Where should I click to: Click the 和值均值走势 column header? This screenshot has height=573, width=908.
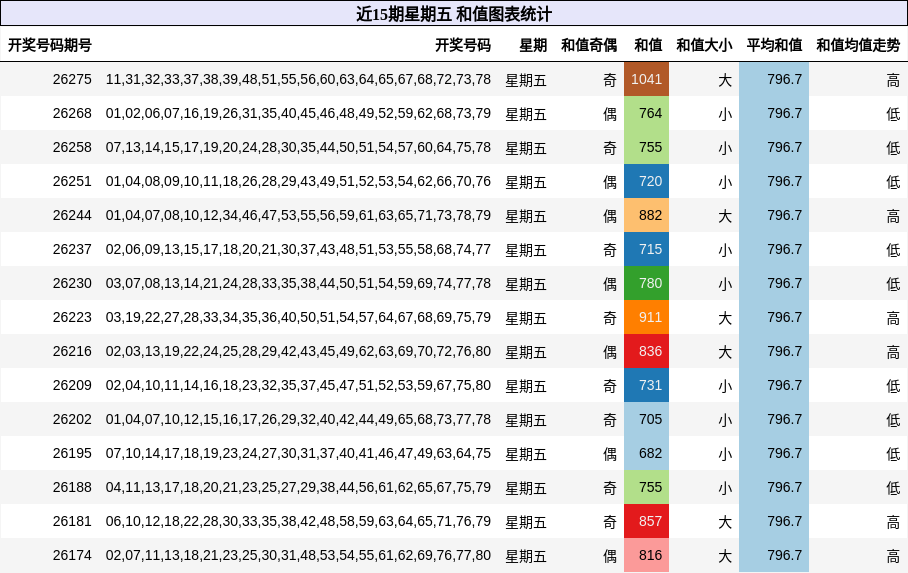pyautogui.click(x=858, y=45)
